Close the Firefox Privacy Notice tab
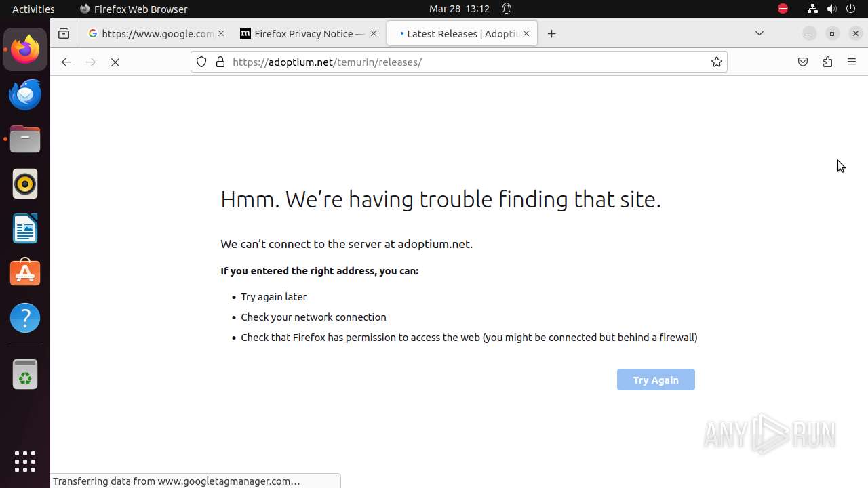The width and height of the screenshot is (868, 488). [x=373, y=33]
